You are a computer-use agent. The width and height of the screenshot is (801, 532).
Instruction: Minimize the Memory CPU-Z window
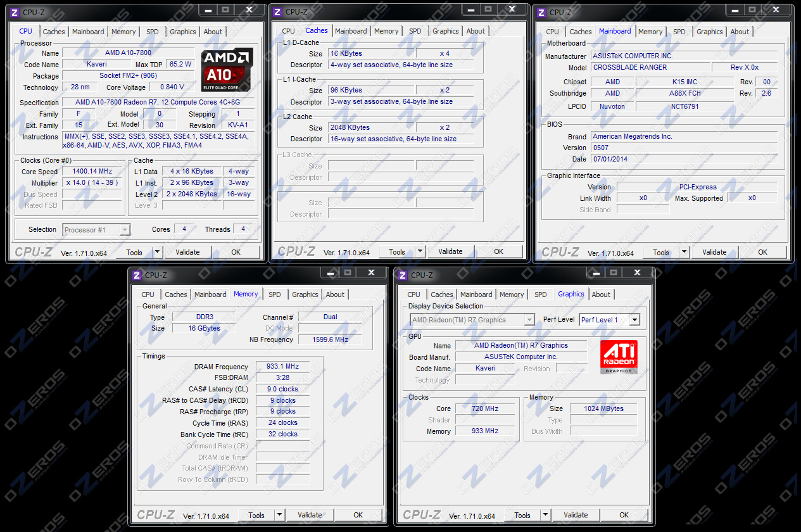[x=331, y=272]
